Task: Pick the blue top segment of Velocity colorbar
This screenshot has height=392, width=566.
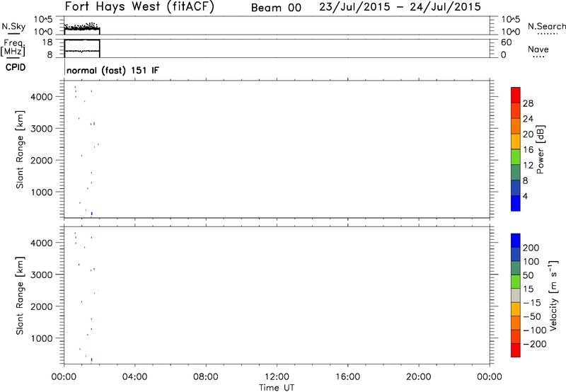Action: [x=516, y=241]
